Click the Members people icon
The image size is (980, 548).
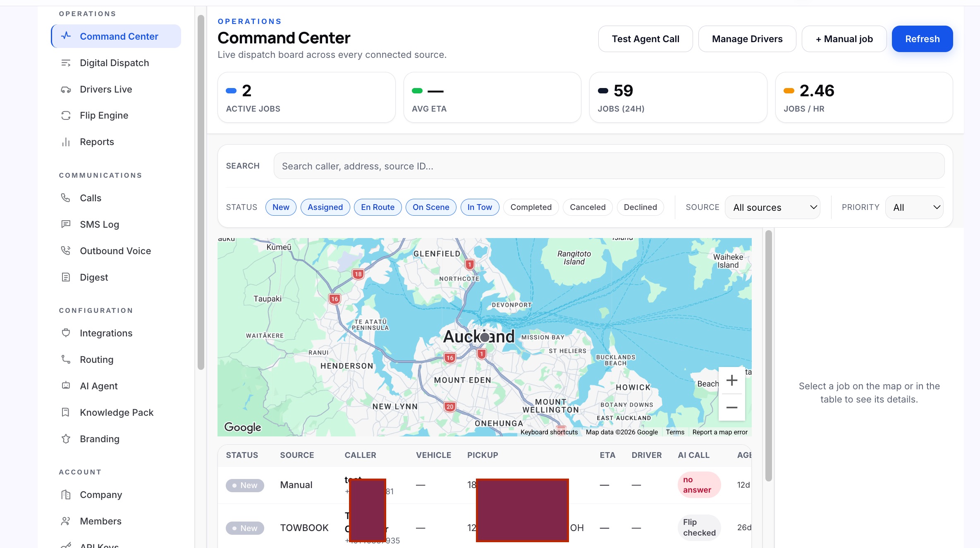pos(66,521)
